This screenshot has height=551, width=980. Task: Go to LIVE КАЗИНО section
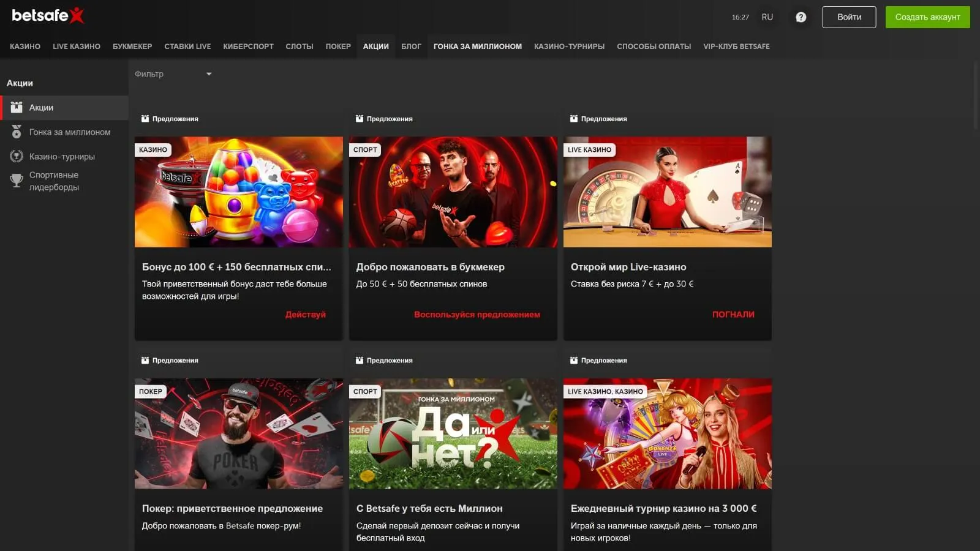(x=77, y=47)
